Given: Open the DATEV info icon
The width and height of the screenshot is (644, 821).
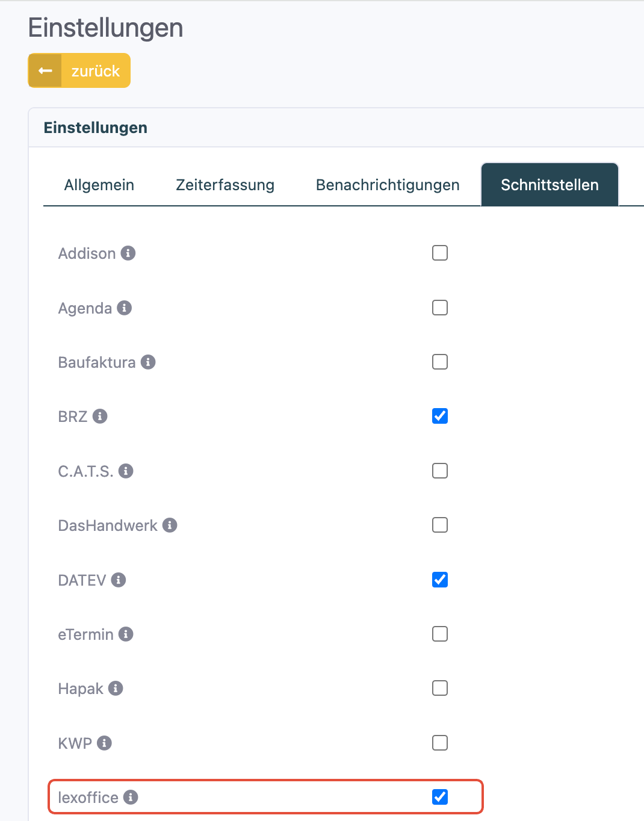Looking at the screenshot, I should click(x=119, y=580).
